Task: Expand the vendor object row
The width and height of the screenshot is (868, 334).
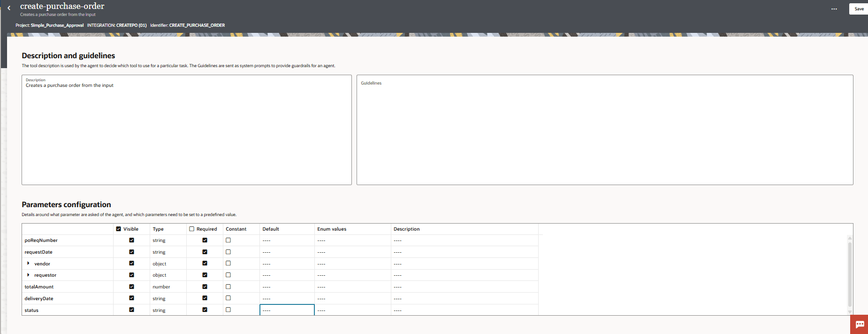Action: (x=28, y=264)
